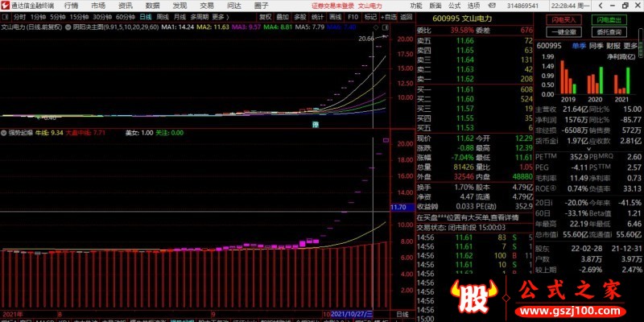Image resolution: width=644 pixels, height=322 pixels.
Task: Click round indicator icon before 阴阳决主图
Action: pos(68,27)
